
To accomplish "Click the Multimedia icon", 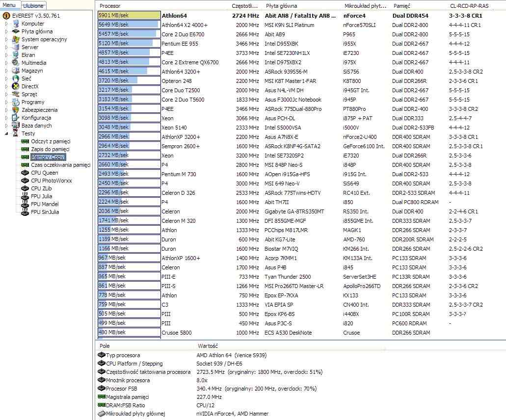I will [x=16, y=63].
